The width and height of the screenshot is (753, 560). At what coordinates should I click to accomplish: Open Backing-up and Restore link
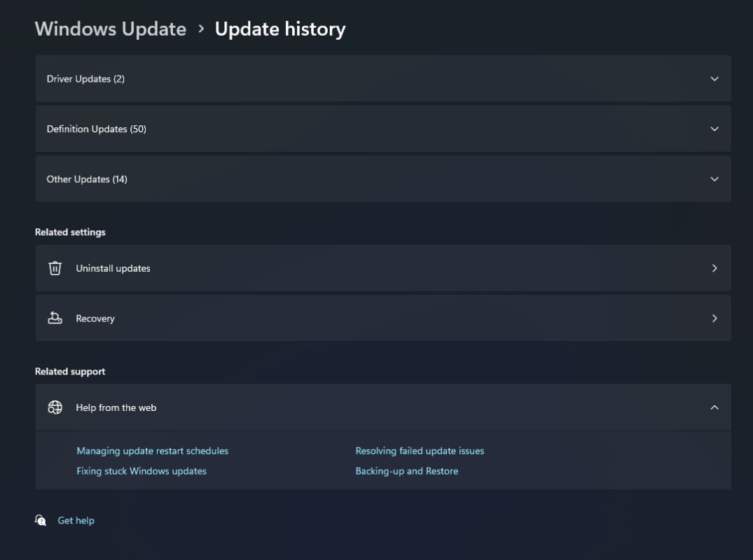[x=406, y=470]
